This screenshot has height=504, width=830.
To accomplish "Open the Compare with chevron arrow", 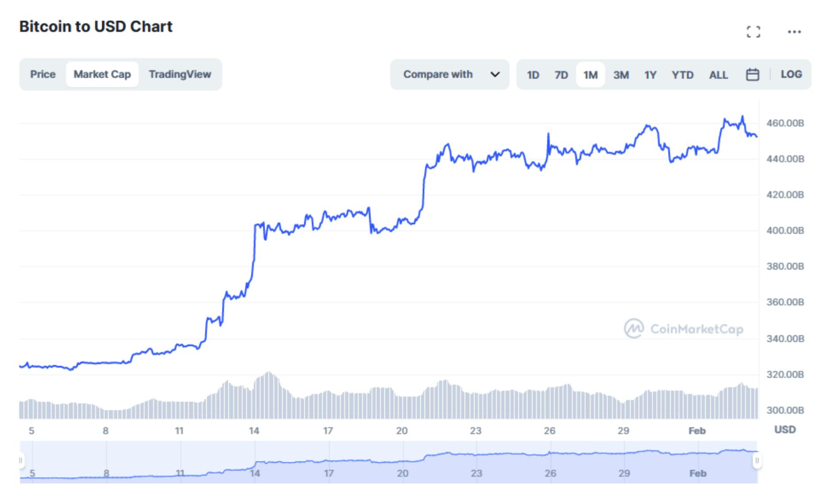I will 496,74.
